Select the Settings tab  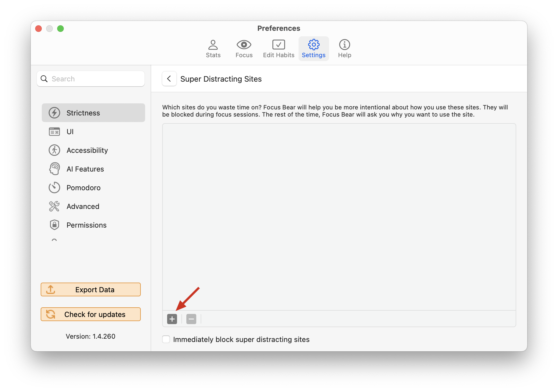(x=314, y=49)
